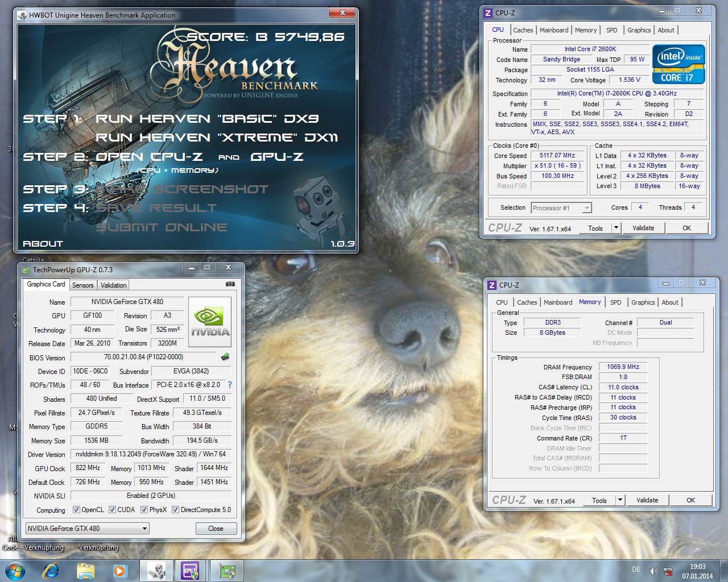The image size is (728, 582).
Task: Click the GPU-Z title bar icon
Action: 26,270
